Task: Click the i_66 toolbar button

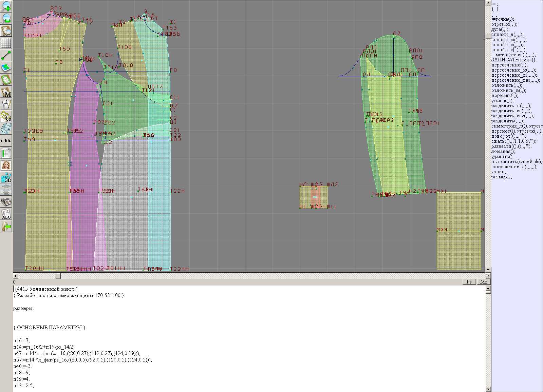Action: pyautogui.click(x=6, y=140)
